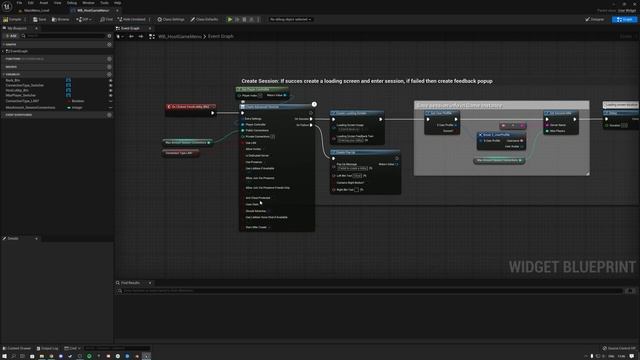Select the Event Graph tab

pyautogui.click(x=130, y=28)
